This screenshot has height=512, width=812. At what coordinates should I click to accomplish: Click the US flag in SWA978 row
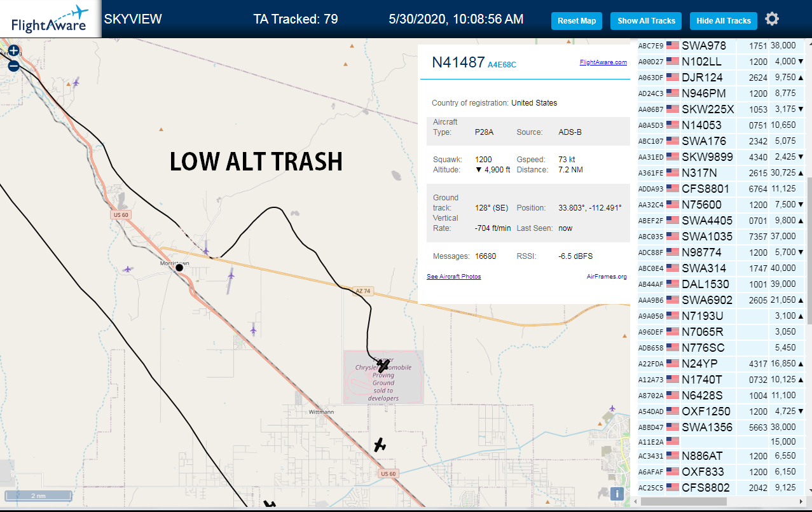coord(672,46)
